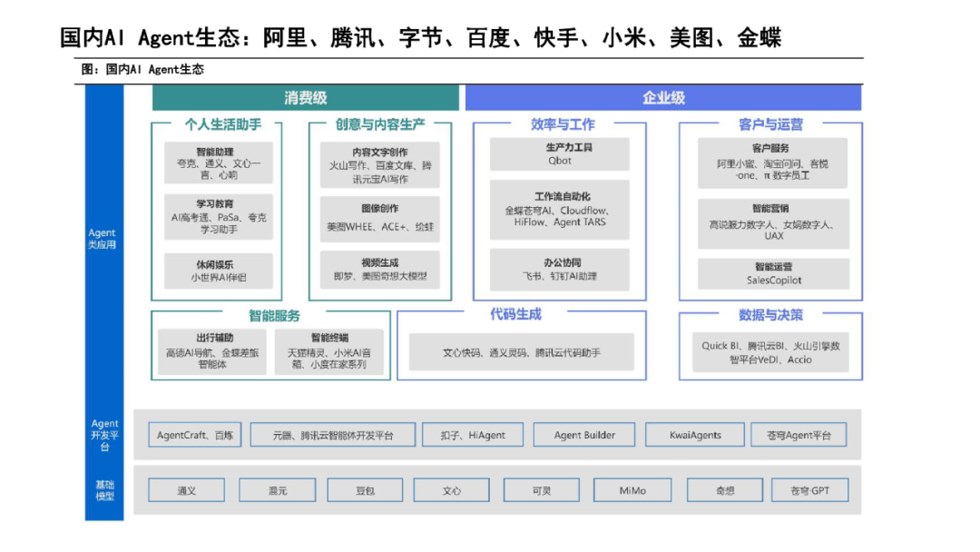Viewport: 980px width, 552px height.
Task: Select the 学习教育 box
Action: tap(218, 216)
